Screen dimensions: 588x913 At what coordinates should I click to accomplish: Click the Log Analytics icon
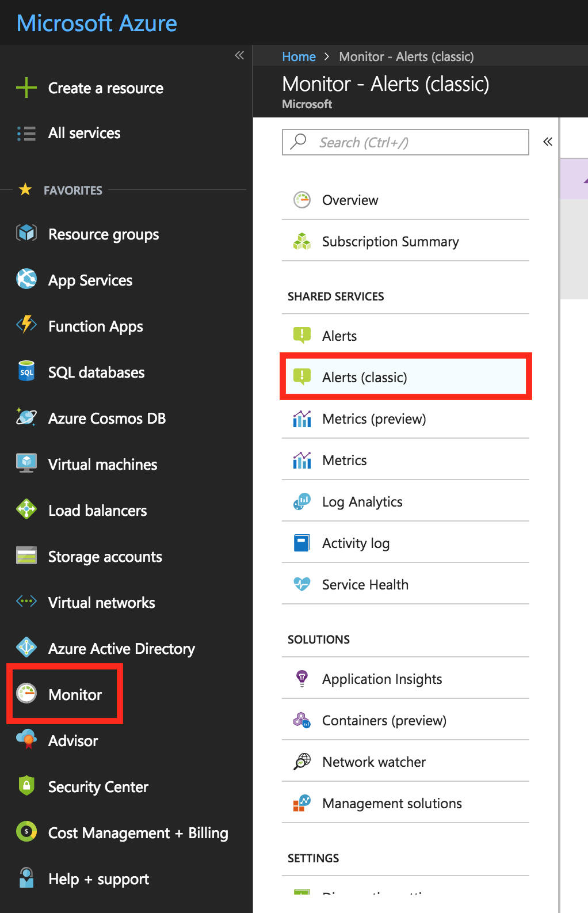[302, 501]
